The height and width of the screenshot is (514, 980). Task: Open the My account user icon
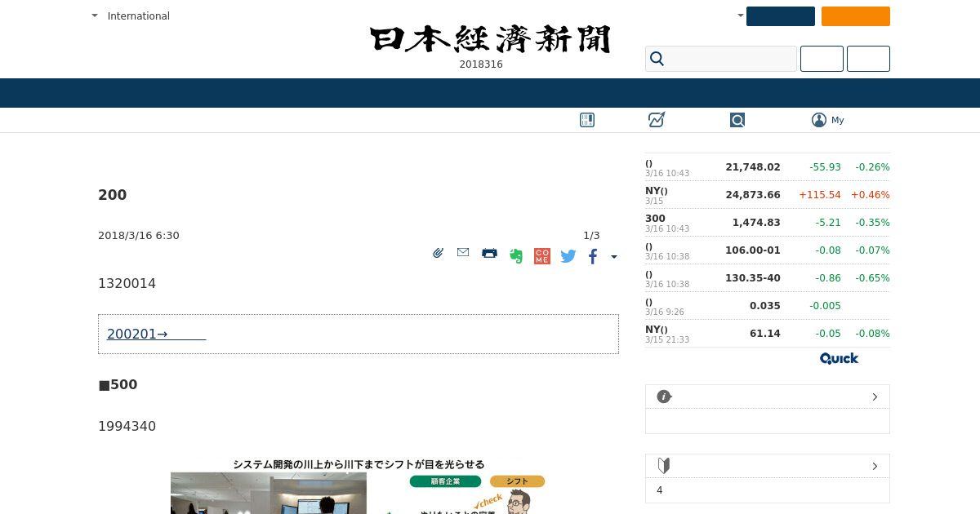point(819,120)
